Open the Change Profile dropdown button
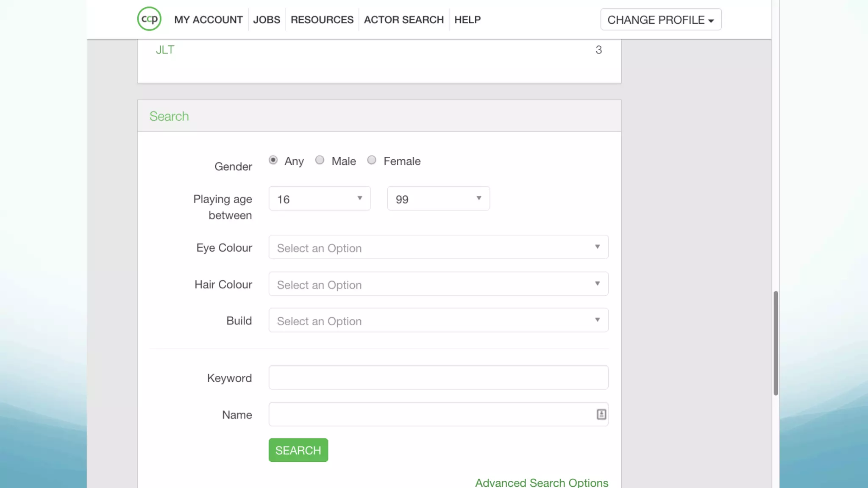 click(x=660, y=20)
